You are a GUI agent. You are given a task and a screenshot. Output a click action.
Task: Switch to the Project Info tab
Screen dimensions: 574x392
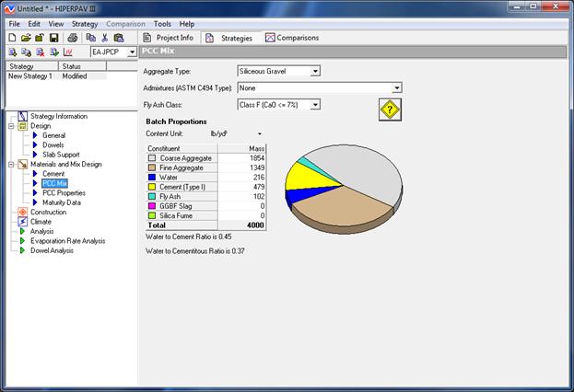pos(169,38)
